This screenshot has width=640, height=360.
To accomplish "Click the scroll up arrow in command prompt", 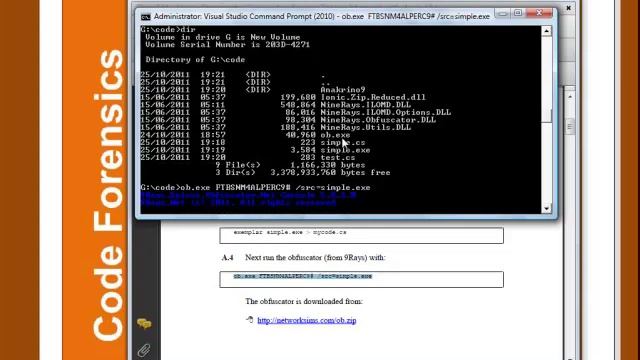I will 546,31.
